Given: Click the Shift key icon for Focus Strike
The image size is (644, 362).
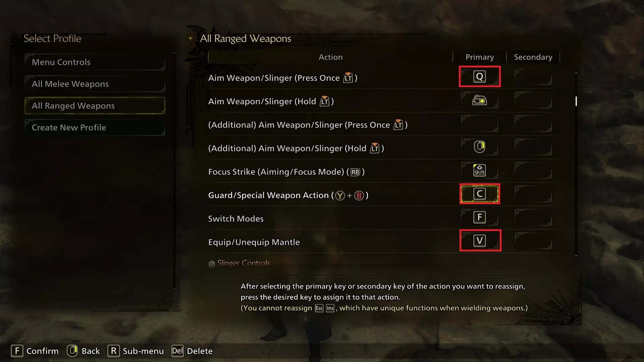Looking at the screenshot, I should point(480,170).
